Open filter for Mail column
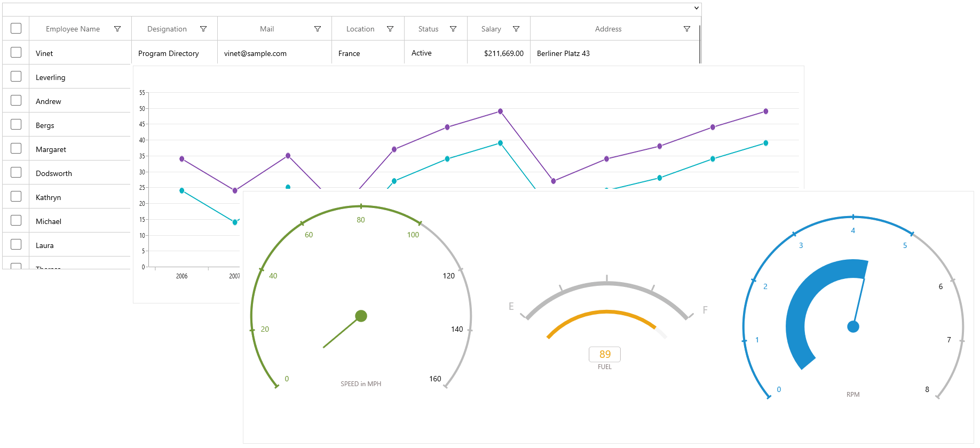The height and width of the screenshot is (448, 980). (318, 29)
